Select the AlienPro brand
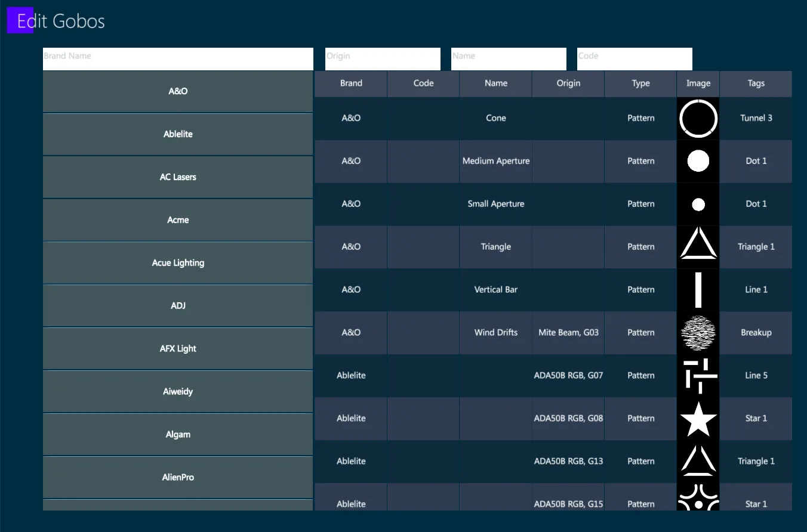Screen dimensions: 807x532 pos(178,478)
